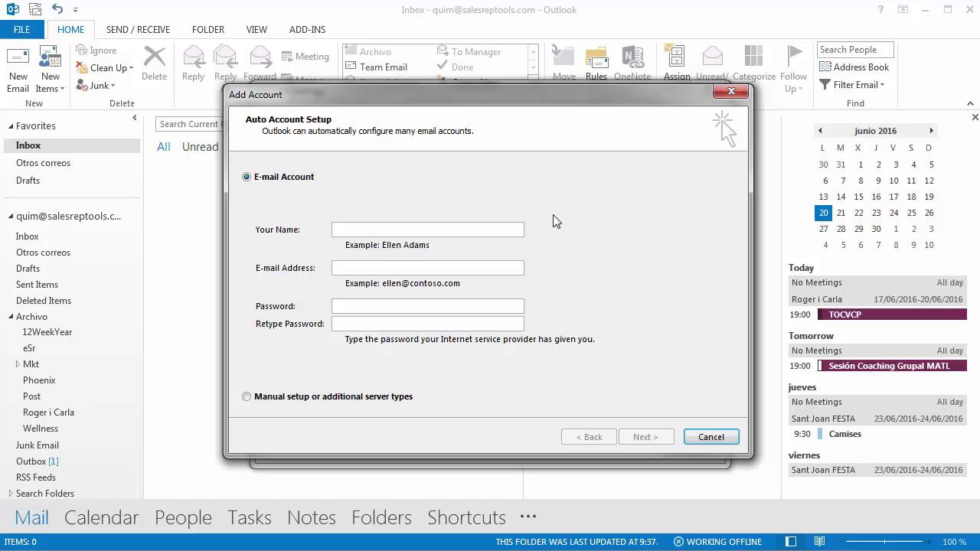This screenshot has height=551, width=980.
Task: Switch to the FOLDER ribbon tab
Action: (x=208, y=29)
